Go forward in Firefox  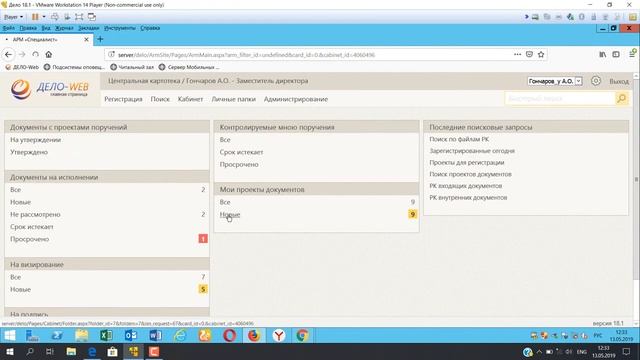(22, 54)
